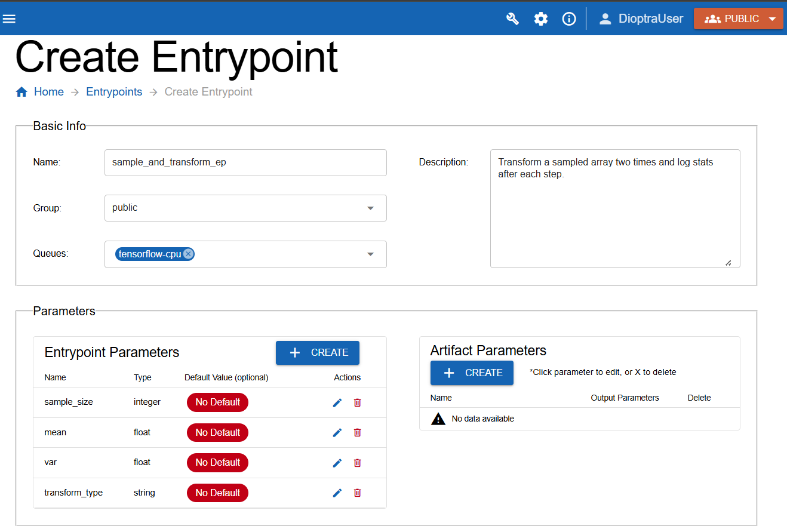
Task: Click the home icon in breadcrumb
Action: click(x=21, y=92)
